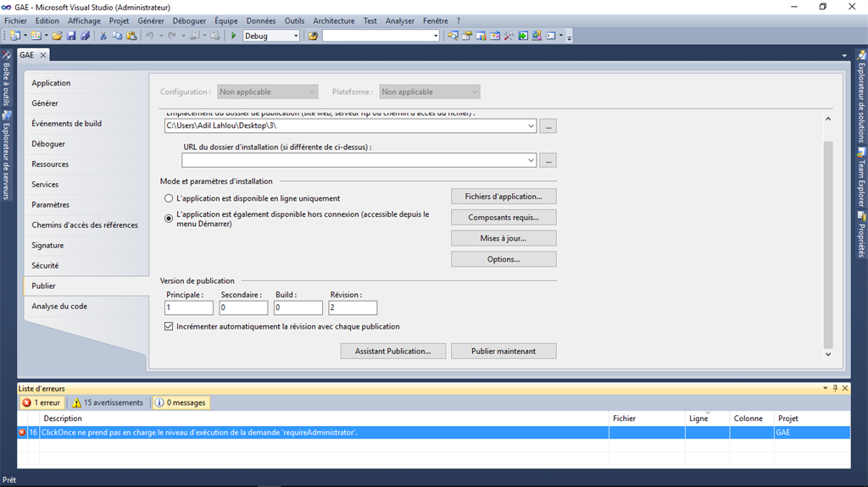
Task: Switch to the Signature properties tab
Action: coord(47,245)
